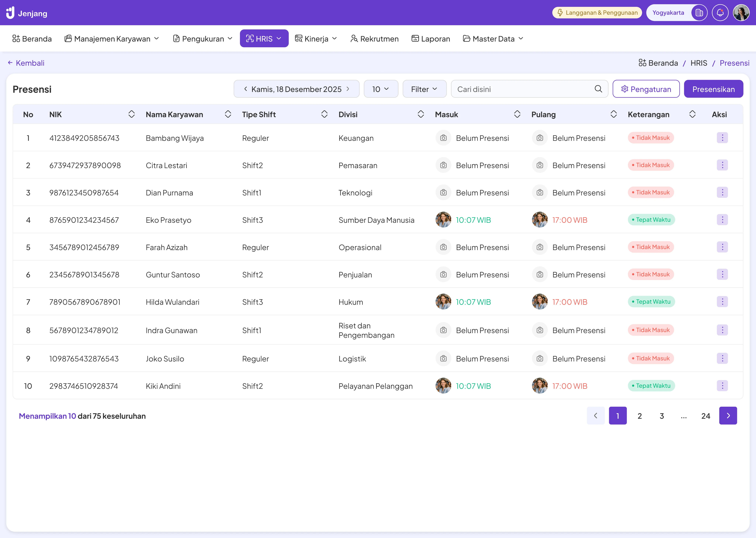Click Eko Prasetyo's Masuk photo thumbnail
The width and height of the screenshot is (756, 538).
point(443,220)
